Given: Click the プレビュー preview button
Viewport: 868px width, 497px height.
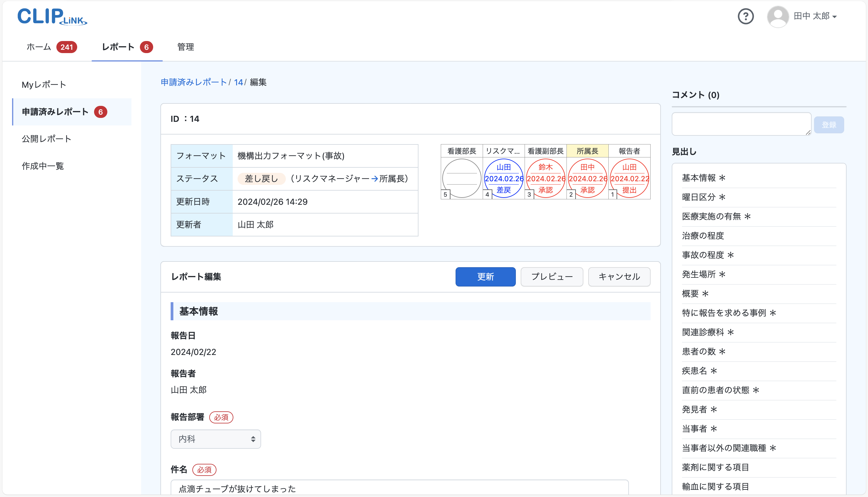Looking at the screenshot, I should pyautogui.click(x=551, y=277).
